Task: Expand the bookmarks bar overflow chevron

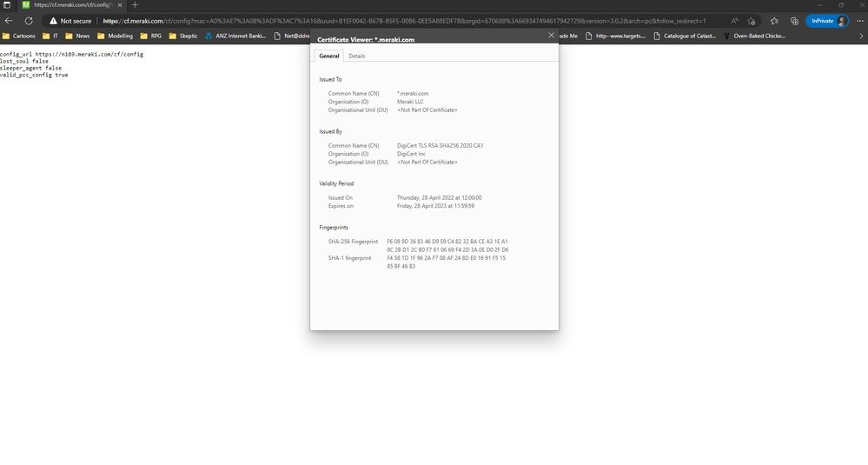Action: (861, 36)
